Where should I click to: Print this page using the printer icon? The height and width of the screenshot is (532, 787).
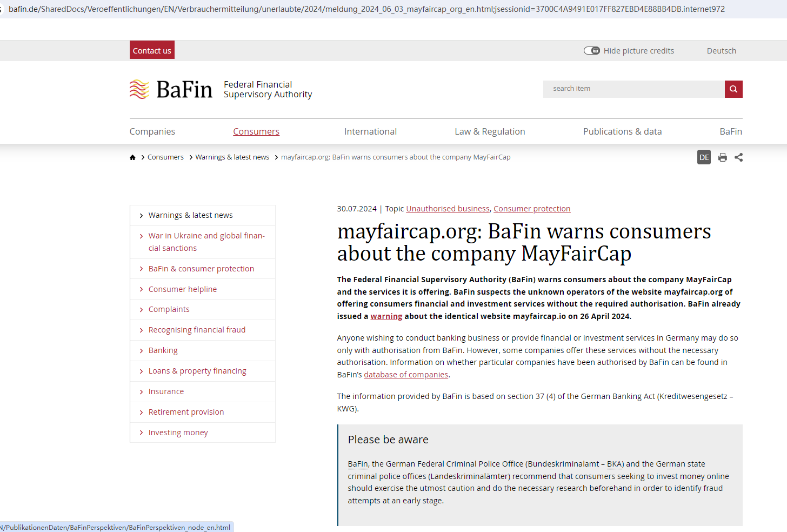click(x=723, y=157)
